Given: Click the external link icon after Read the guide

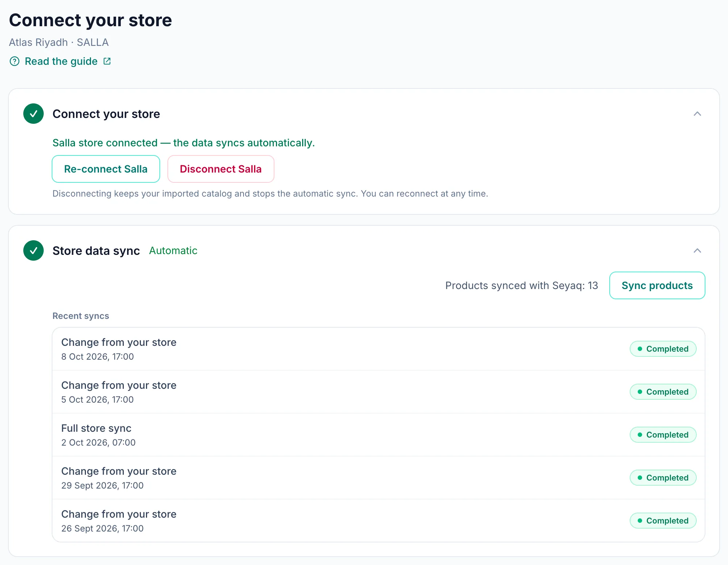Looking at the screenshot, I should [x=107, y=61].
